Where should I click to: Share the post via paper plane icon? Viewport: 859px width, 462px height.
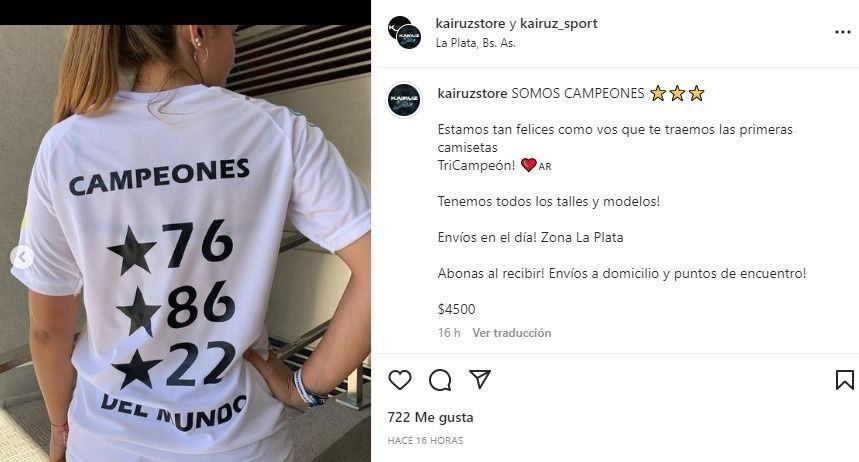pos(480,379)
